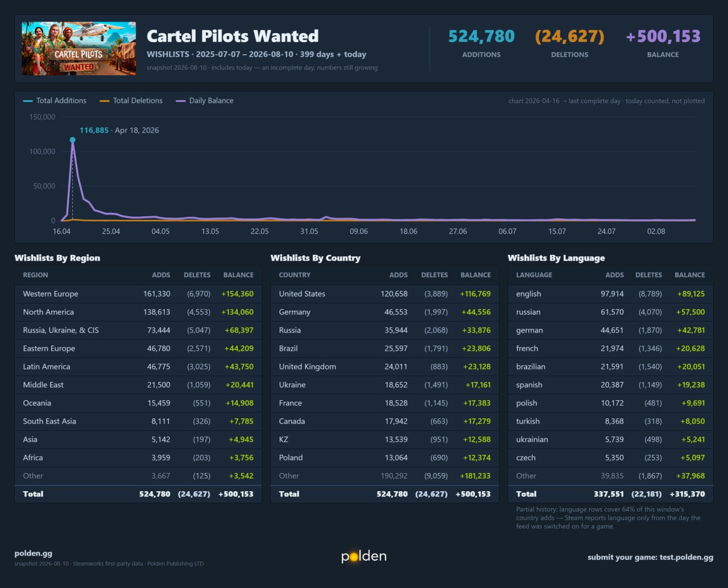Select the Poland row in the country table

pyautogui.click(x=385, y=458)
